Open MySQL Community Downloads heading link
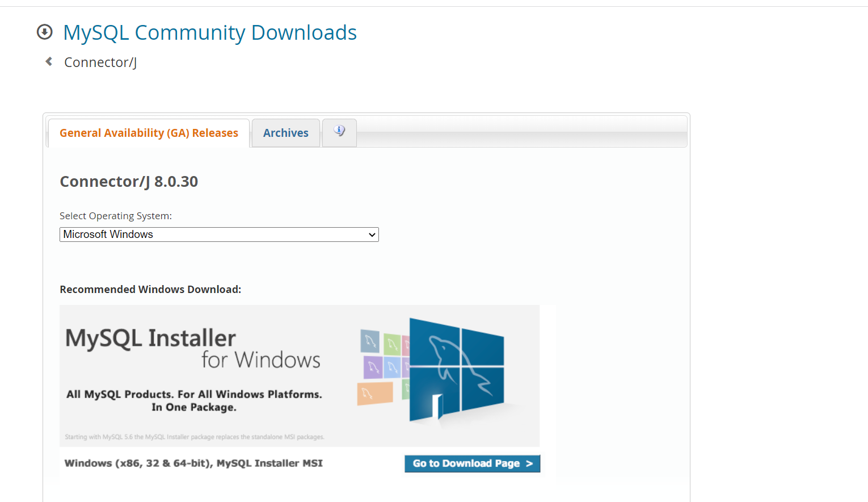868x502 pixels. tap(210, 32)
